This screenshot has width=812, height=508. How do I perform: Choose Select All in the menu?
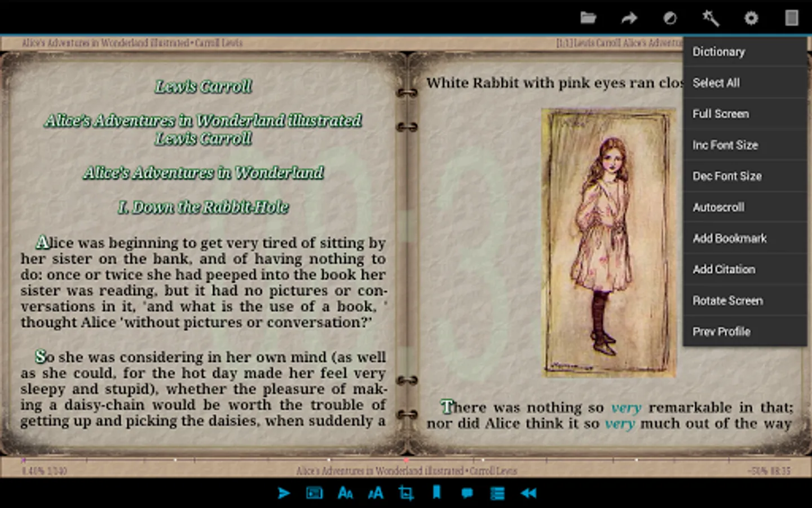coord(745,83)
